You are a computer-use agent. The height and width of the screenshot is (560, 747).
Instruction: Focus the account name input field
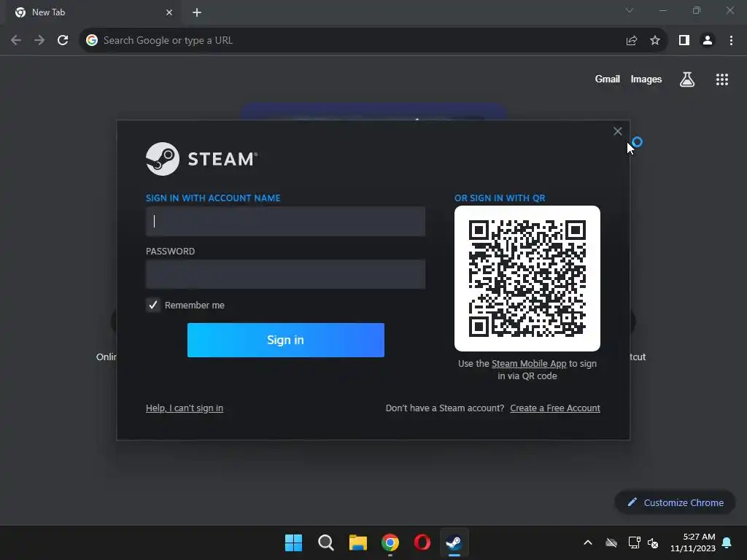tap(285, 221)
